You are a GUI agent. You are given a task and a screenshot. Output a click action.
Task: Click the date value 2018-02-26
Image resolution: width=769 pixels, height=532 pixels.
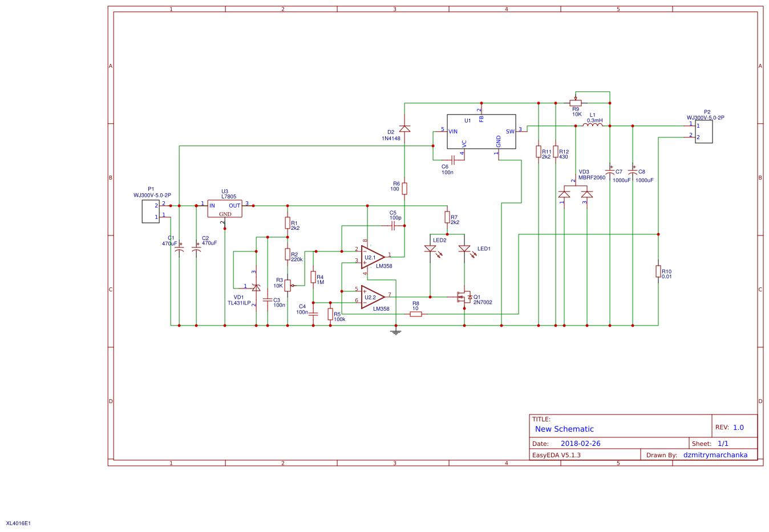coord(581,444)
